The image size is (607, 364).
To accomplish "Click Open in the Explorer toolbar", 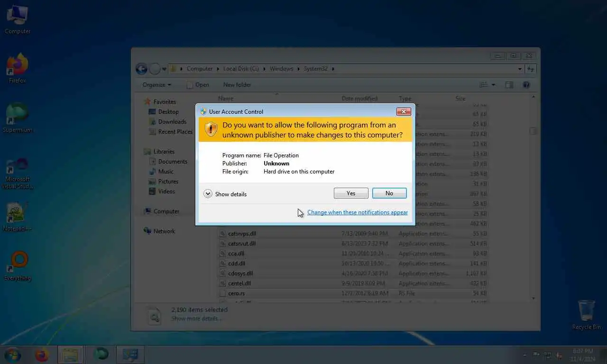I will (198, 85).
